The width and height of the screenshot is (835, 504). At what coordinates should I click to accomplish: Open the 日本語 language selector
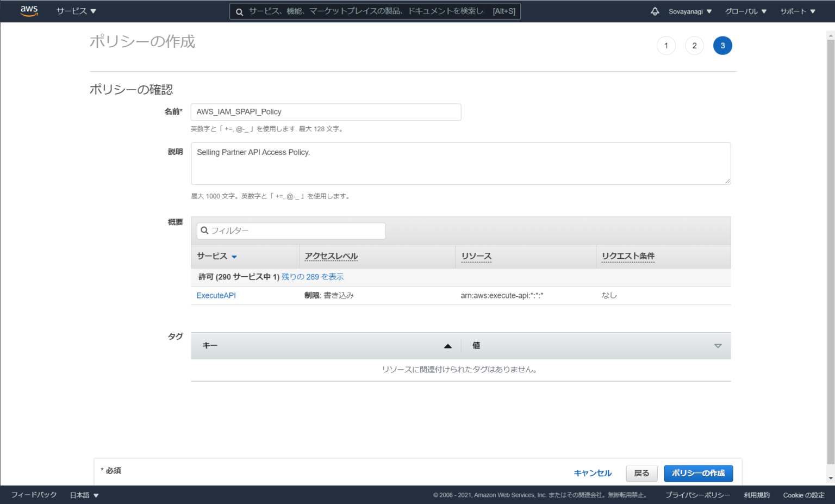(x=83, y=495)
